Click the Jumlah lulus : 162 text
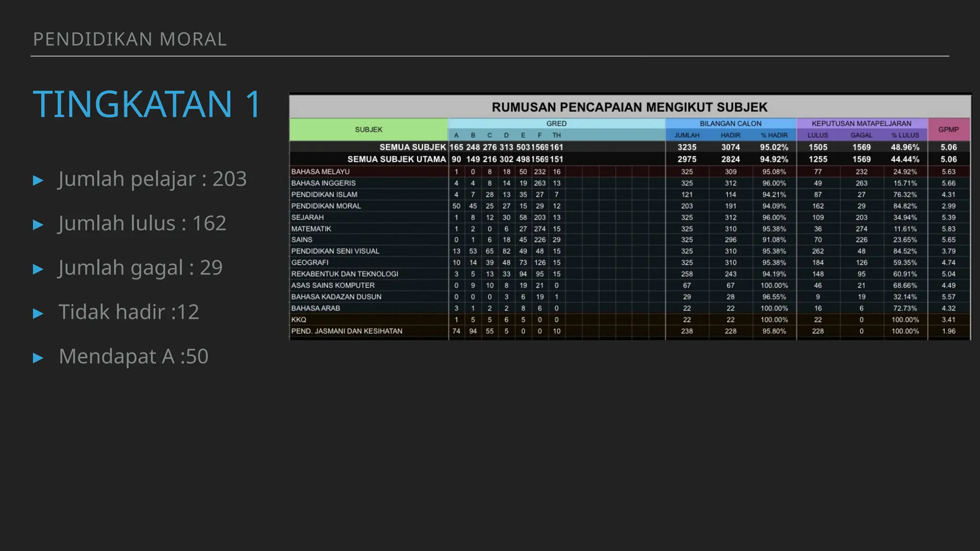Screen dimensions: 980x551 pos(142,223)
